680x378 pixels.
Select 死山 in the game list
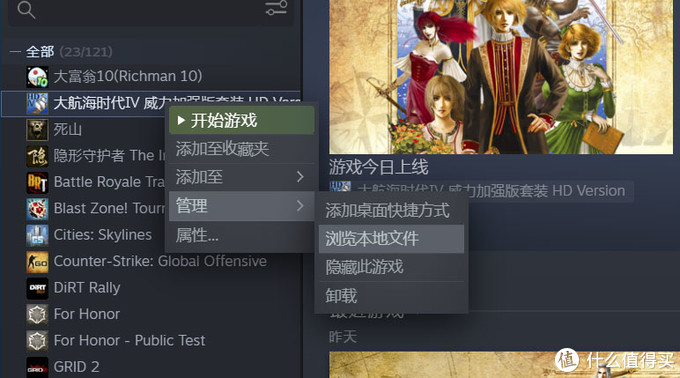coord(68,130)
